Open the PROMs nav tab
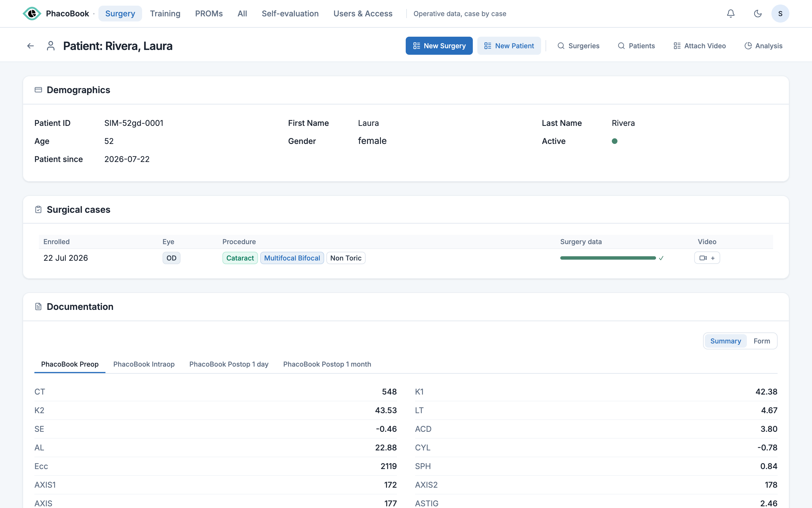 point(209,14)
